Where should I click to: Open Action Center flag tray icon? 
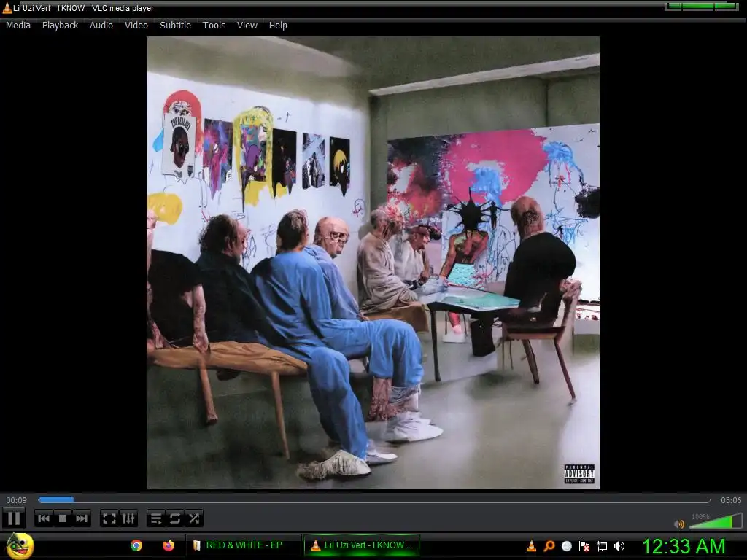[x=584, y=546]
